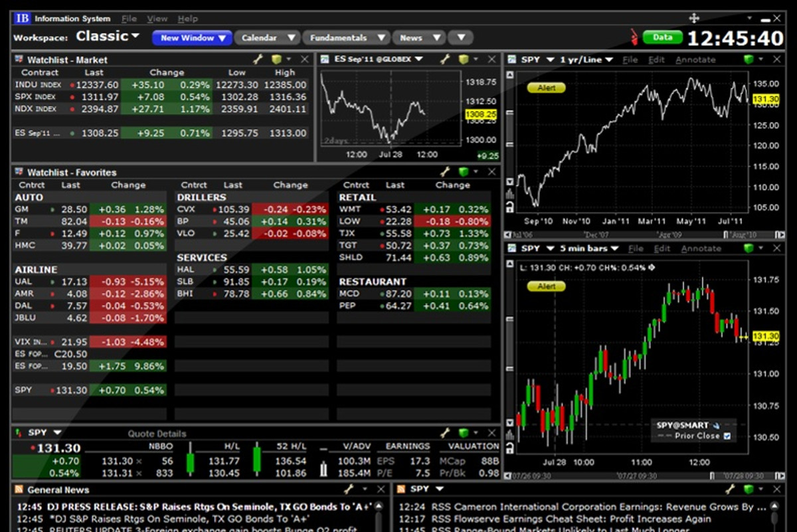This screenshot has width=797, height=532.
Task: Open wrench settings in ES Sep'11 chart panel
Action: pos(446,60)
